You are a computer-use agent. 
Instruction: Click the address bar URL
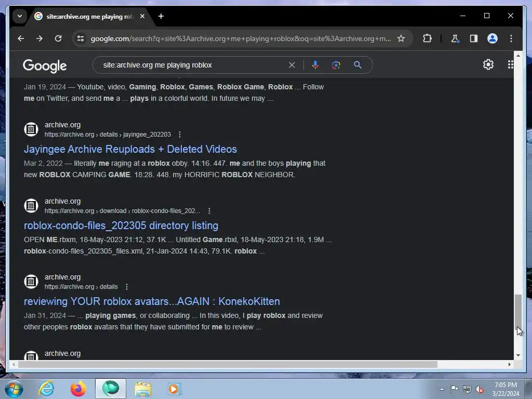[x=241, y=38]
